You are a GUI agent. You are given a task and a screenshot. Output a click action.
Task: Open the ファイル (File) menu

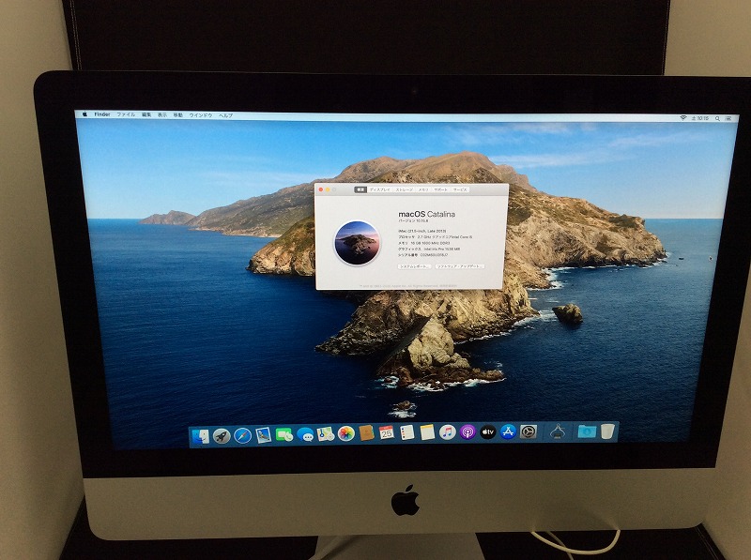coord(126,114)
